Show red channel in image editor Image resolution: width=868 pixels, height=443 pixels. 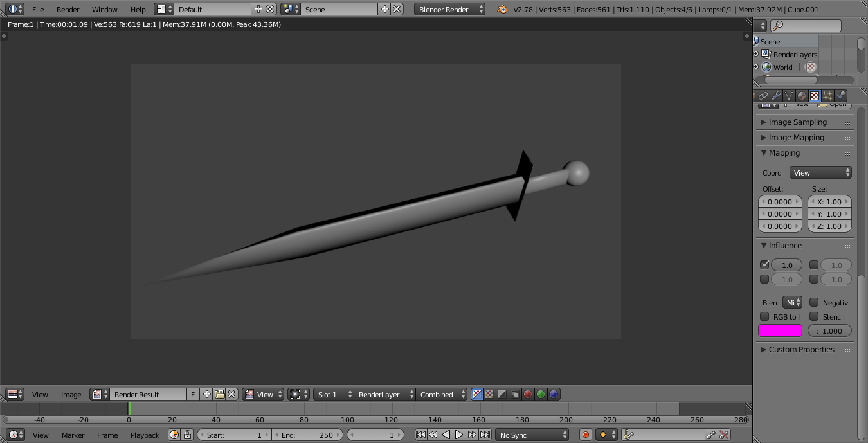(528, 395)
